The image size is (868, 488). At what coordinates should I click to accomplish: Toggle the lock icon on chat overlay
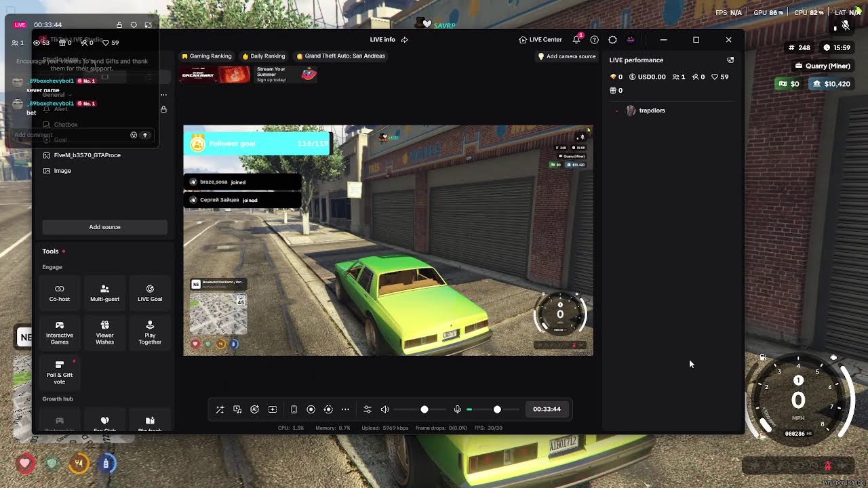(119, 25)
